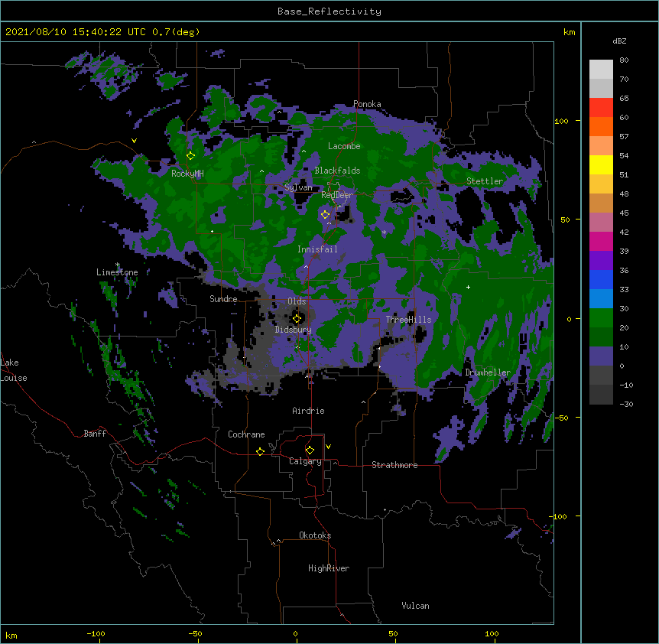Viewport: 659px width, 644px height.
Task: Select the royal blue swatch below 36 dBZ
Action: click(x=601, y=279)
